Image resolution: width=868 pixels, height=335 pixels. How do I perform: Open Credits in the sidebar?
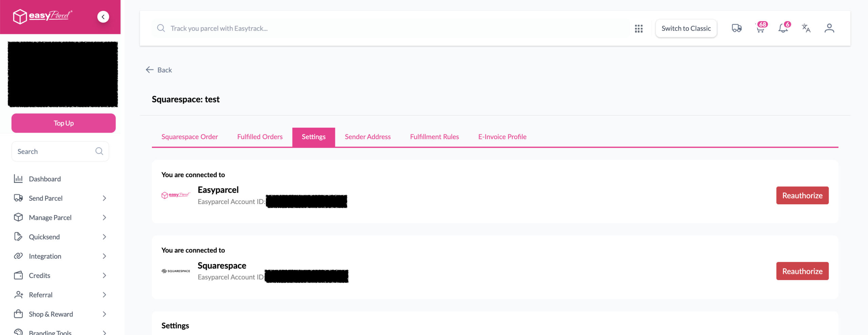[x=39, y=276]
